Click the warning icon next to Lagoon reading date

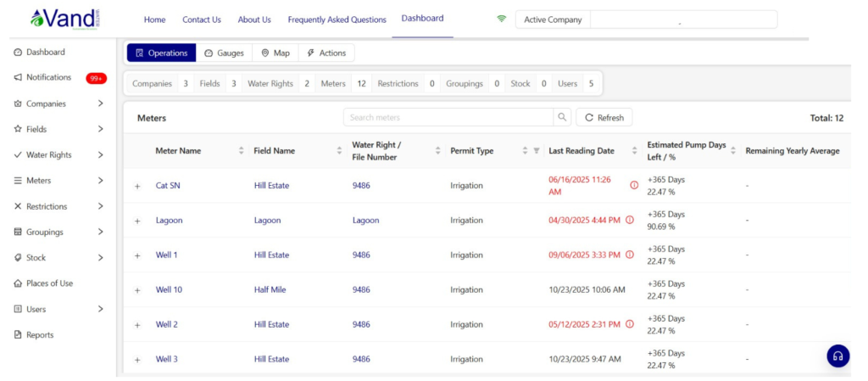click(629, 221)
